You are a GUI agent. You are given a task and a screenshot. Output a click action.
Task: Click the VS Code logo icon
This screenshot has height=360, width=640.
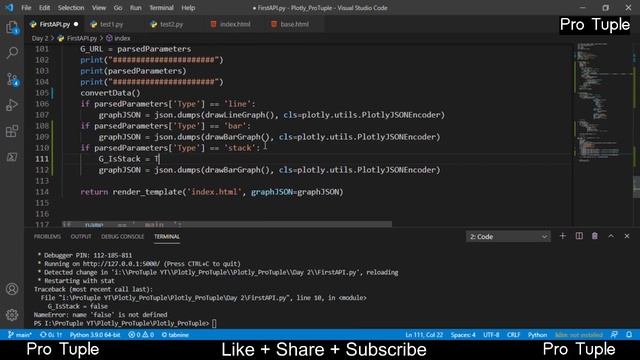[x=9, y=8]
